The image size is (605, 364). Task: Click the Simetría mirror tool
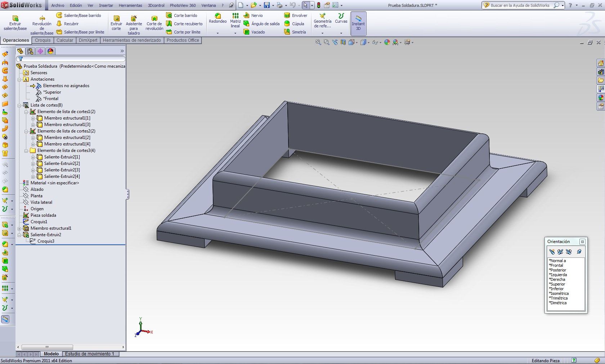[295, 32]
